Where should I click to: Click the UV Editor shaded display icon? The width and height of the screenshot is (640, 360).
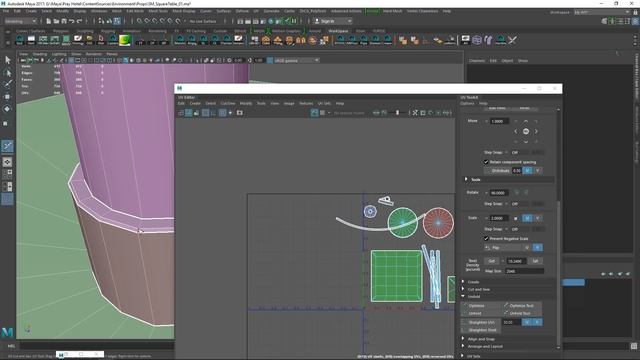coord(189,113)
